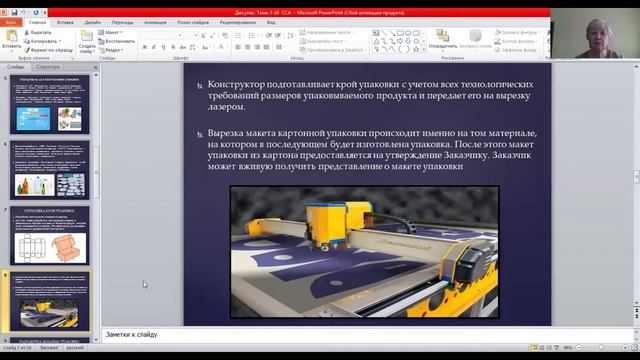This screenshot has height=360, width=640.
Task: Decrease font size with smaller A
Action: 212,36
